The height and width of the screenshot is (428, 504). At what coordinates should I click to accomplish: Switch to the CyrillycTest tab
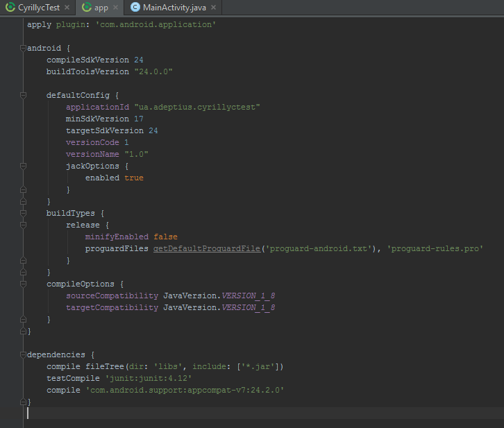pos(39,8)
